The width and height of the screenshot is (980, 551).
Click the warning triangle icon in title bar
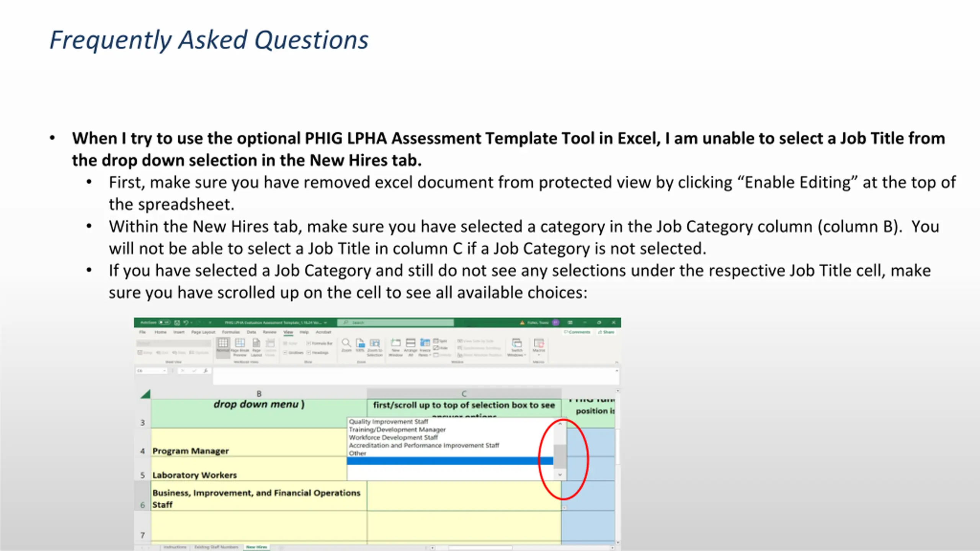click(x=522, y=323)
